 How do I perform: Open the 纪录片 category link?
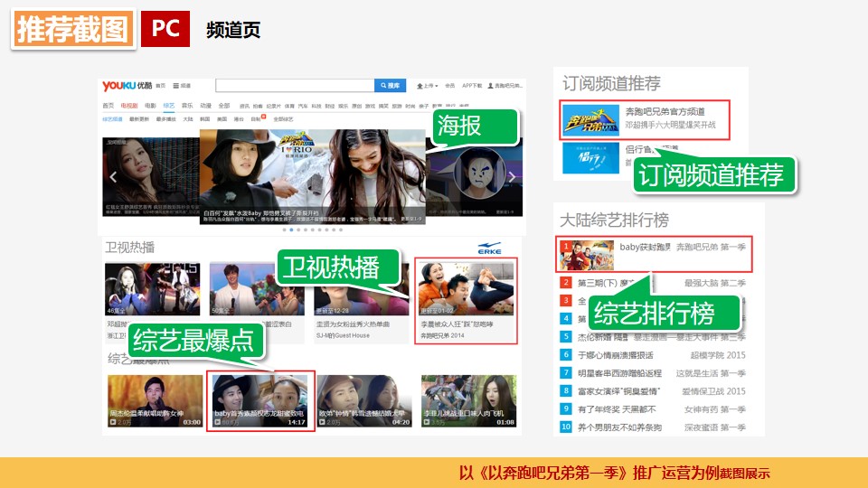coord(273,106)
